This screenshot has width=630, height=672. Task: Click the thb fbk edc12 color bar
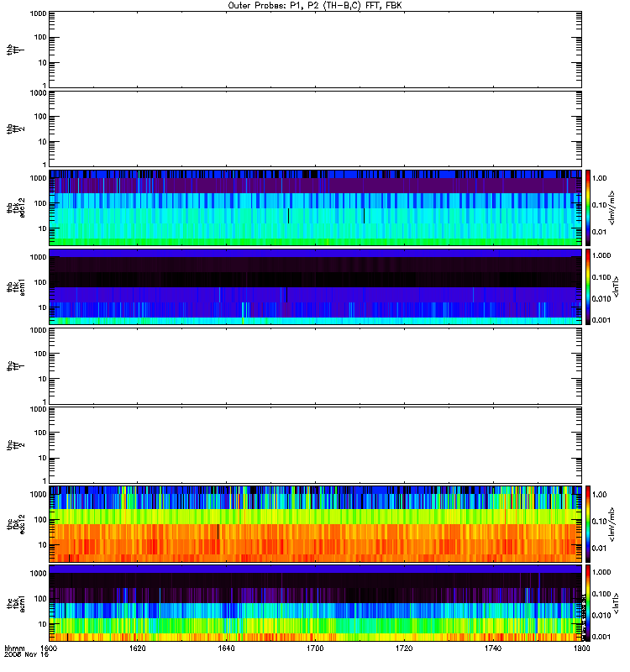588,207
